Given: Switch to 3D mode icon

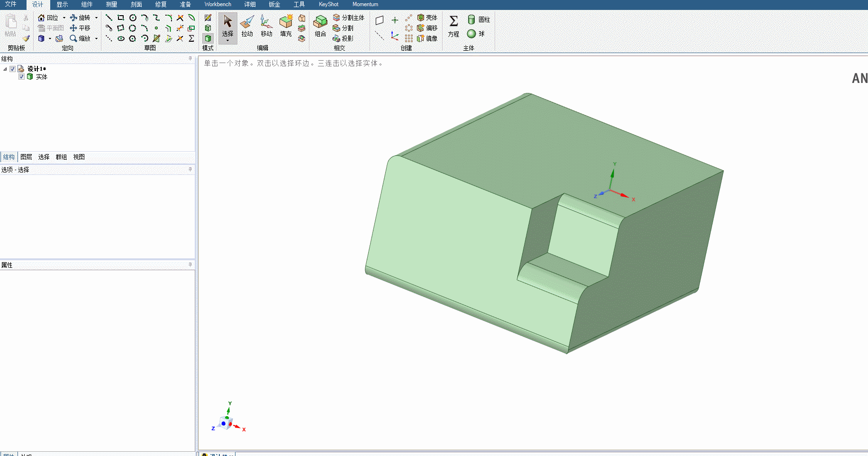Looking at the screenshot, I should 208,38.
